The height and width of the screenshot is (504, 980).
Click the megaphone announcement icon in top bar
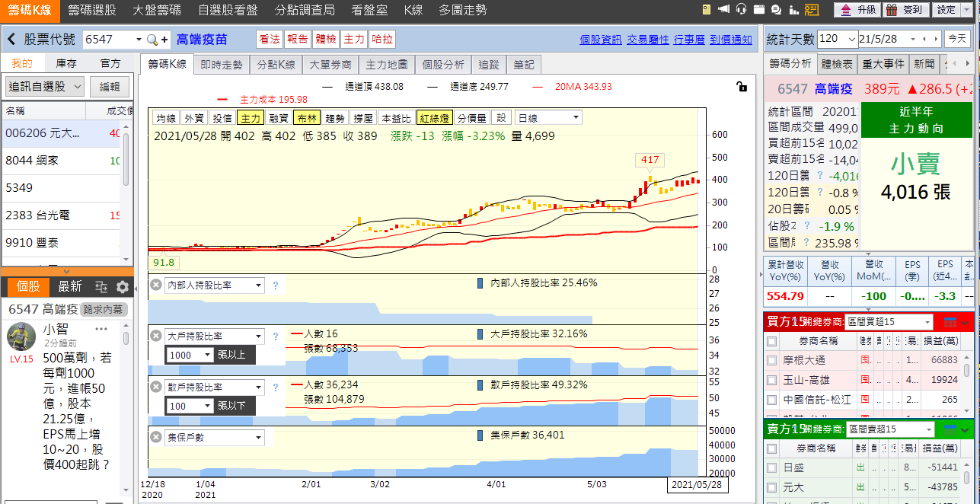pos(723,10)
